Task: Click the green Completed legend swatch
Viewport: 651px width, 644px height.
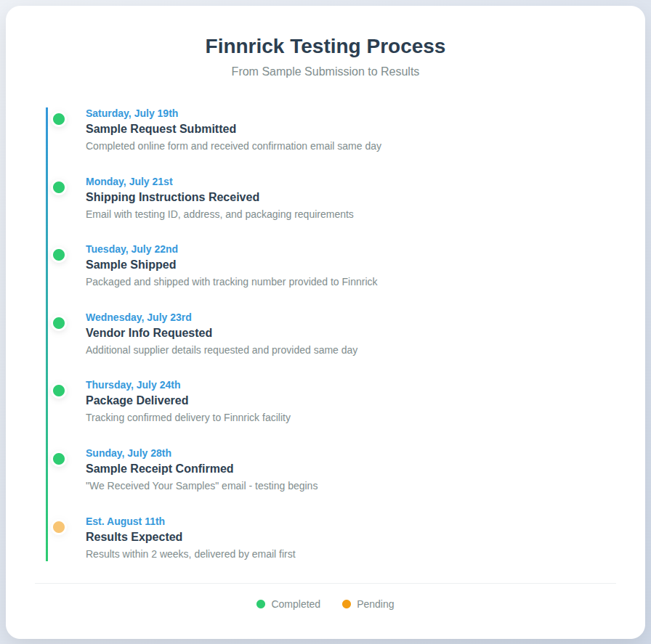Action: point(261,604)
